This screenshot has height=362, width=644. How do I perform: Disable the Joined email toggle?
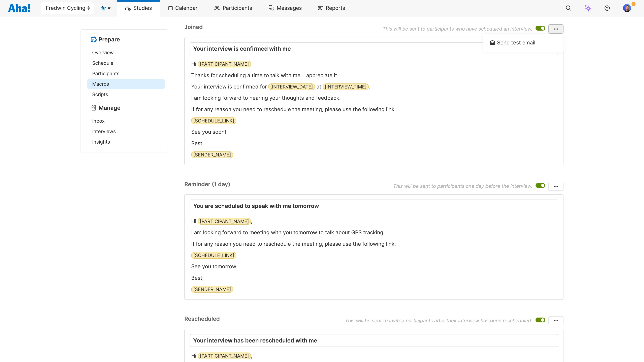click(x=540, y=28)
